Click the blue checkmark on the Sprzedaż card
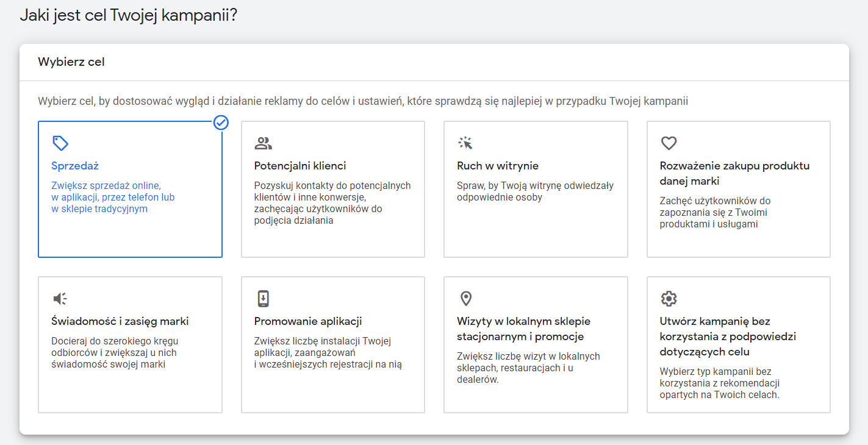The width and height of the screenshot is (868, 445). coord(221,123)
